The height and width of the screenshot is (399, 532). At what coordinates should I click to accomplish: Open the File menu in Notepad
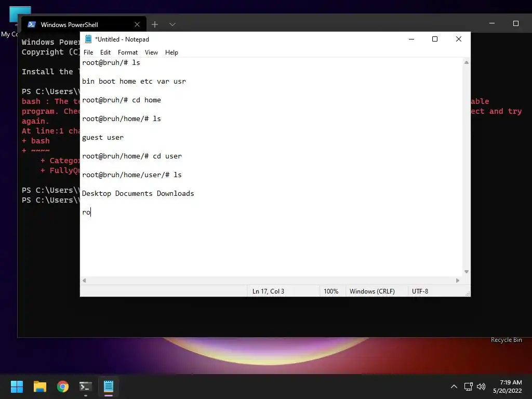88,52
